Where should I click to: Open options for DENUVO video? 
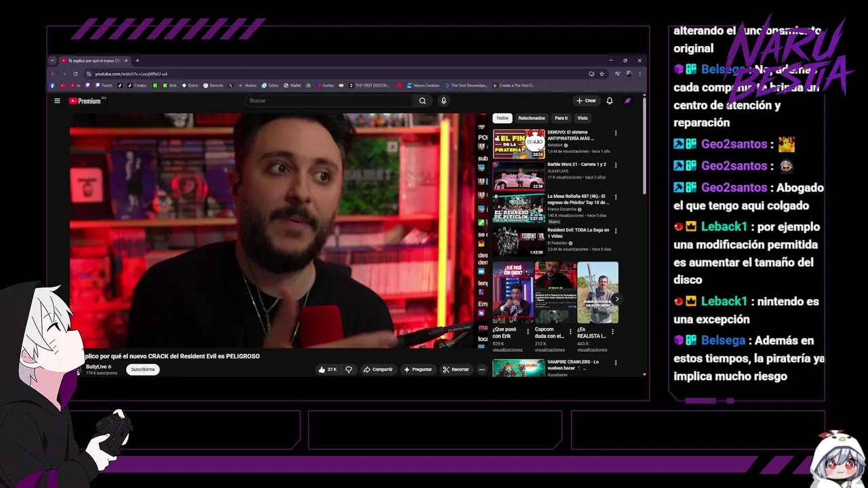(x=616, y=133)
